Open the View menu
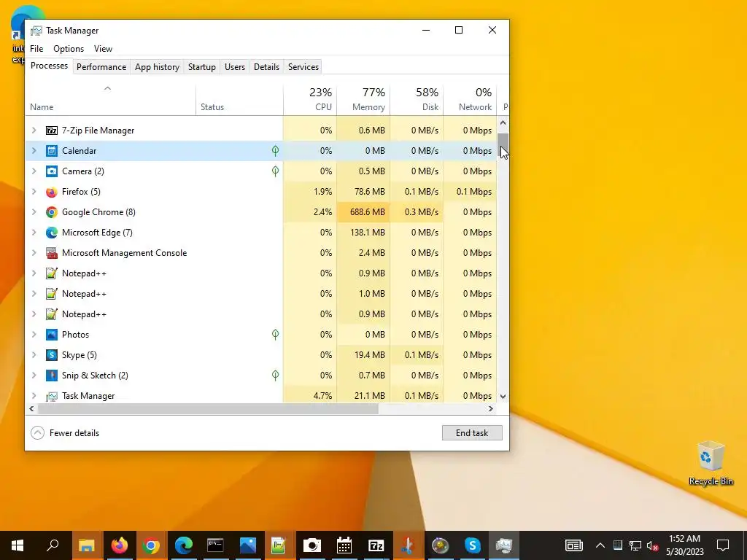This screenshot has height=560, width=747. pyautogui.click(x=103, y=49)
